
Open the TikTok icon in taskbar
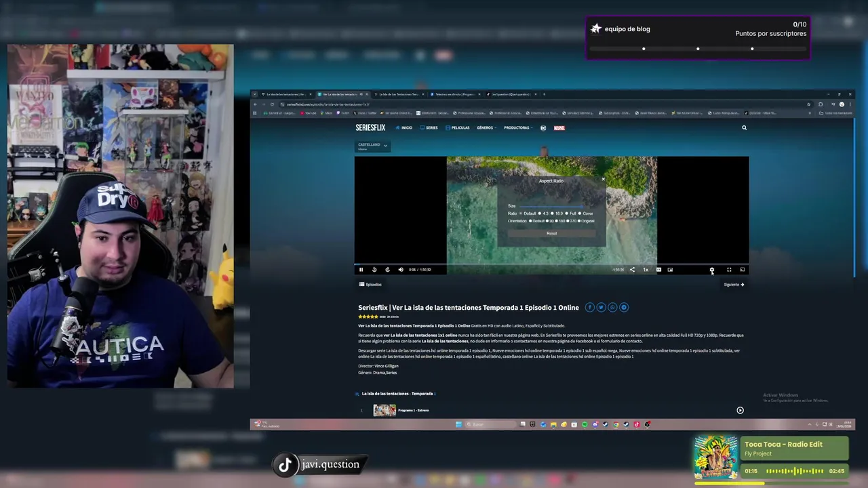(637, 424)
